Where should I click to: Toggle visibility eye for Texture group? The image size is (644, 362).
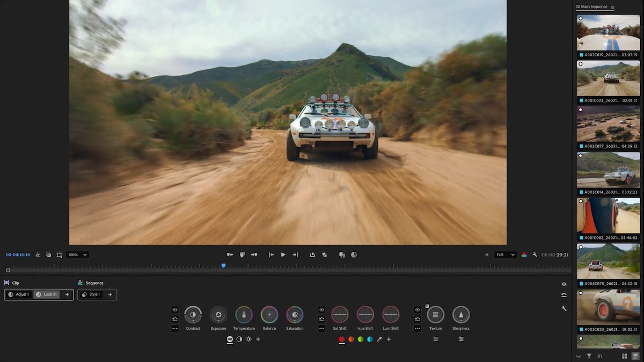418,309
